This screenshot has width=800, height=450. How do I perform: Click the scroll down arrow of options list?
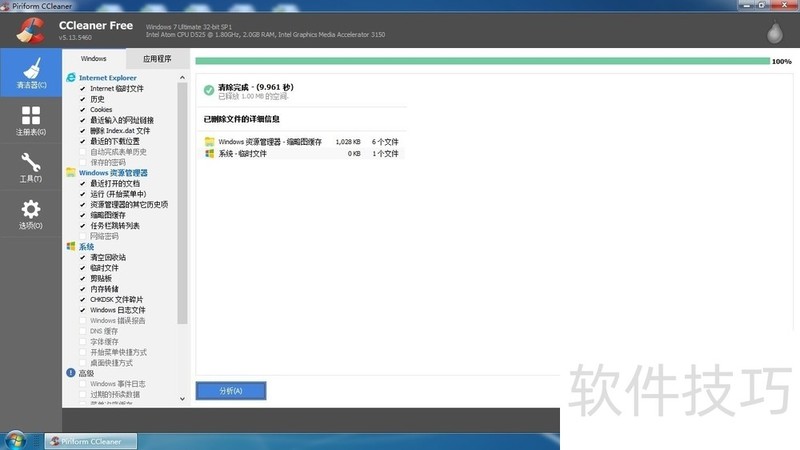[x=182, y=399]
